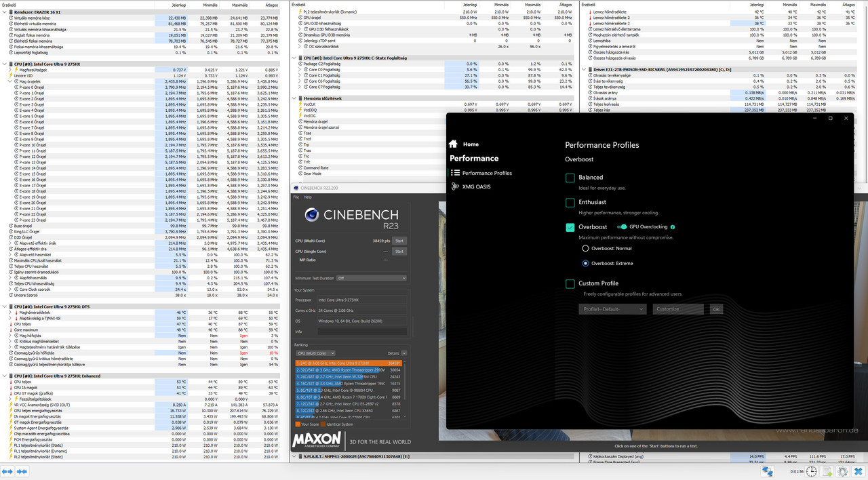Start the CPU (Single Core) test

coord(399,252)
